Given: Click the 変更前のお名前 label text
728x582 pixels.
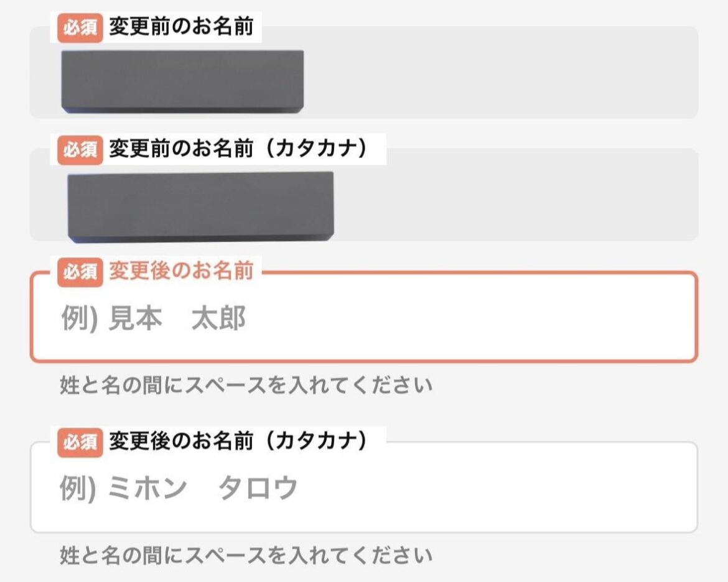Looking at the screenshot, I should [181, 28].
